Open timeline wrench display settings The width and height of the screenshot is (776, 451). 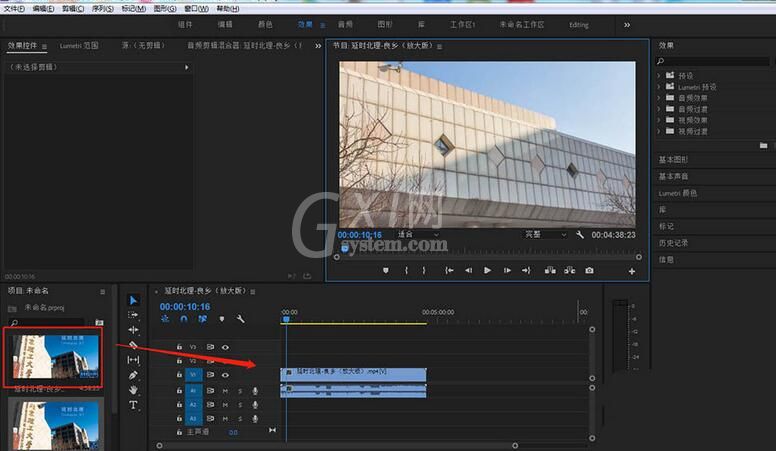click(x=240, y=319)
